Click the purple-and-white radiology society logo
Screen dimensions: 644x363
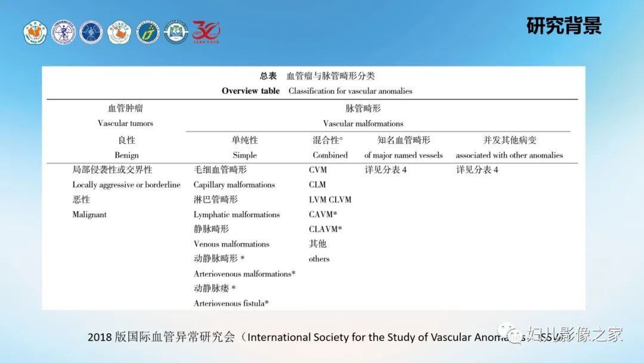[63, 32]
